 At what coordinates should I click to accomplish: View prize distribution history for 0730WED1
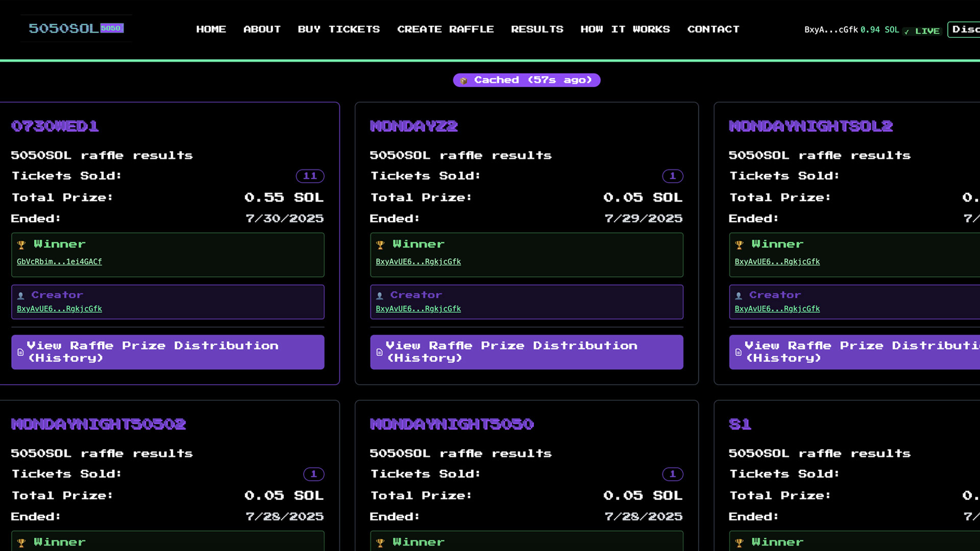pyautogui.click(x=168, y=352)
